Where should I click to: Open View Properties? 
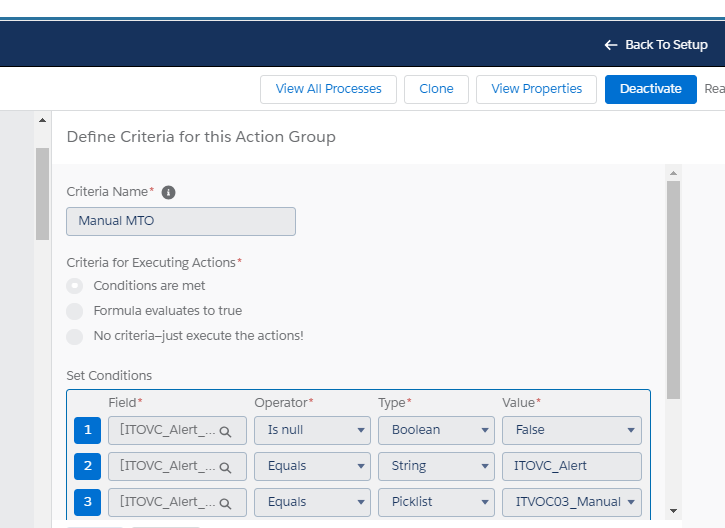(x=536, y=89)
